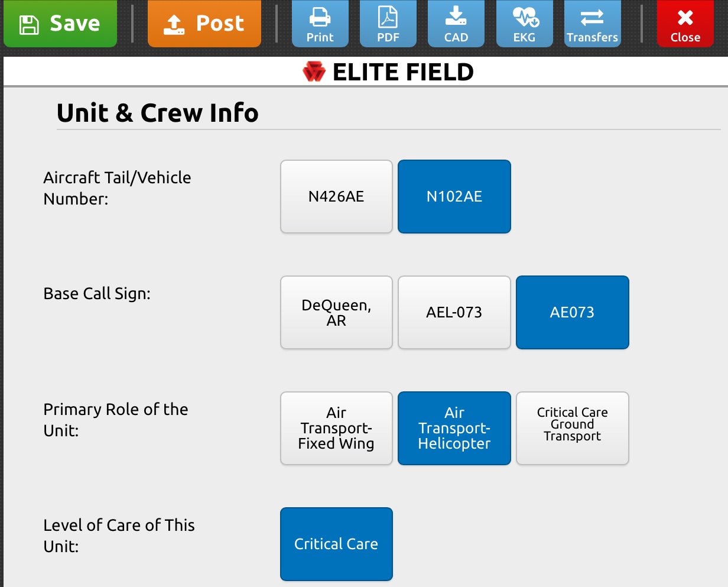Viewport: 728px width, 587px height.
Task: Toggle the N102AE tail number option
Action: [454, 196]
